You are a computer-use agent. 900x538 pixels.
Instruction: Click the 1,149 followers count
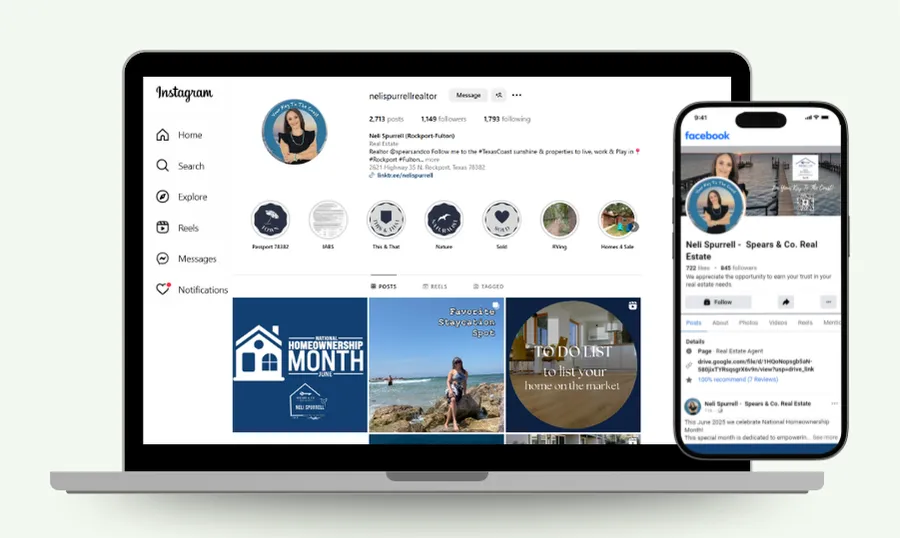443,119
